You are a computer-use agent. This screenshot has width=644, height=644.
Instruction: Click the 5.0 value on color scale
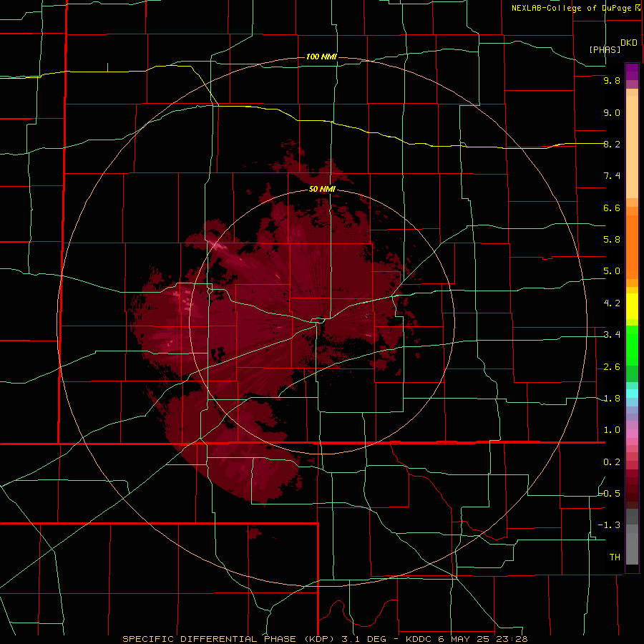coord(612,271)
